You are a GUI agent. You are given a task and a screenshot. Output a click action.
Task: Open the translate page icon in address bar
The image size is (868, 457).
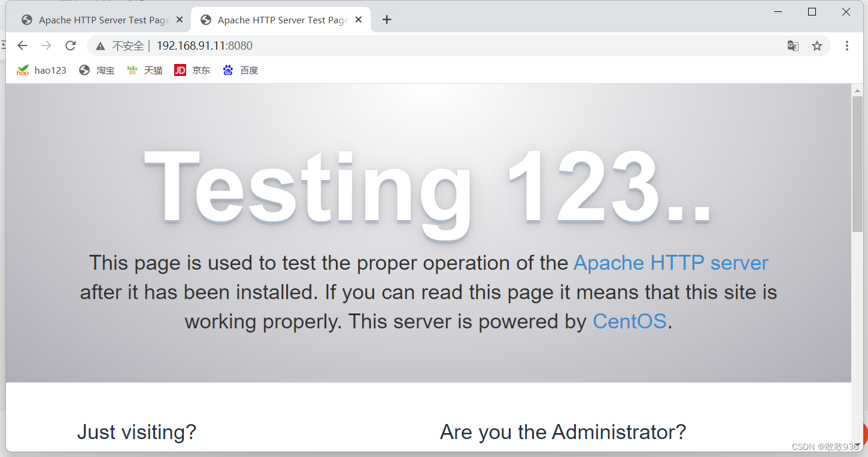(x=793, y=45)
